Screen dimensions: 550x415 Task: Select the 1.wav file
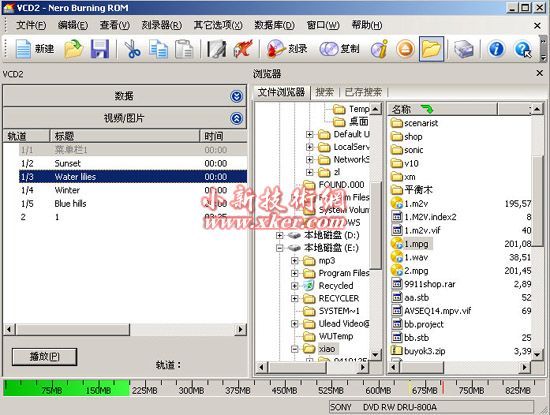coord(410,257)
